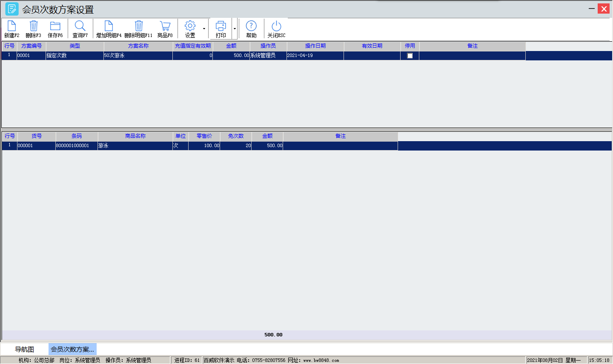The height and width of the screenshot is (364, 613).
Task: Click the 方案名称 column header
Action: pos(138,46)
